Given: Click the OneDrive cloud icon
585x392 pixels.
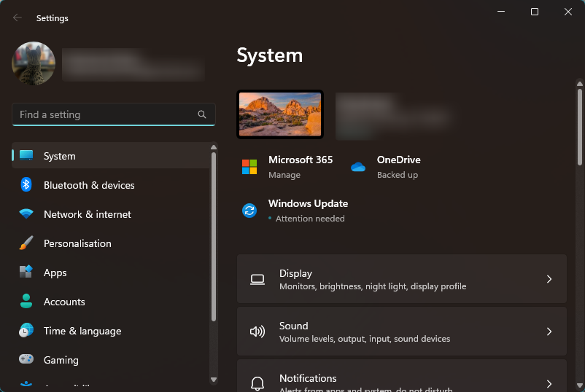Looking at the screenshot, I should (358, 167).
